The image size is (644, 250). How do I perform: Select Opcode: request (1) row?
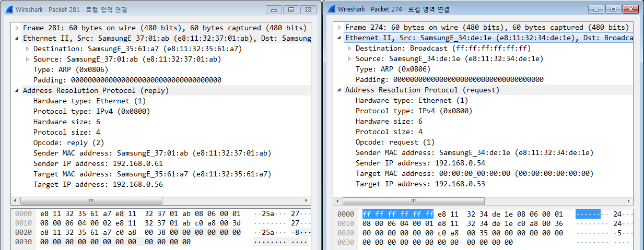(x=395, y=142)
